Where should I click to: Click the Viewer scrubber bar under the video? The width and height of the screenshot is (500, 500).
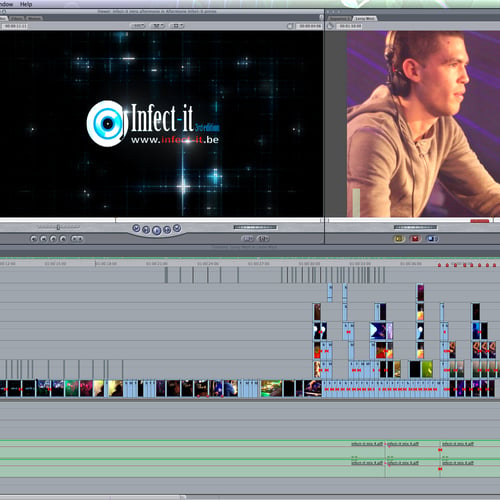[161, 220]
